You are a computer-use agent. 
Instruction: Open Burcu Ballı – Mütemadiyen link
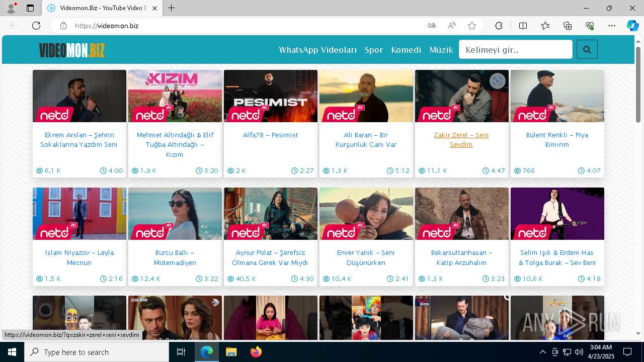tap(175, 257)
